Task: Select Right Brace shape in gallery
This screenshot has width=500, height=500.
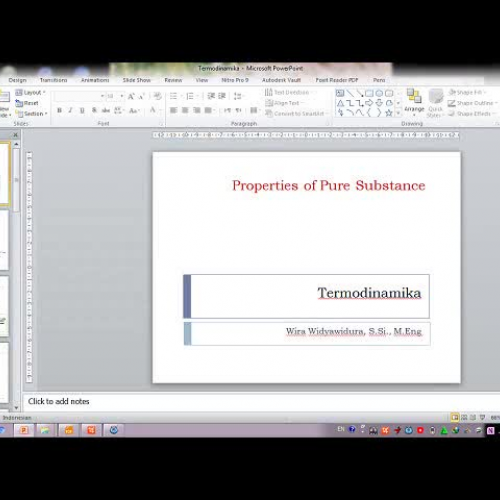Action: [x=379, y=113]
